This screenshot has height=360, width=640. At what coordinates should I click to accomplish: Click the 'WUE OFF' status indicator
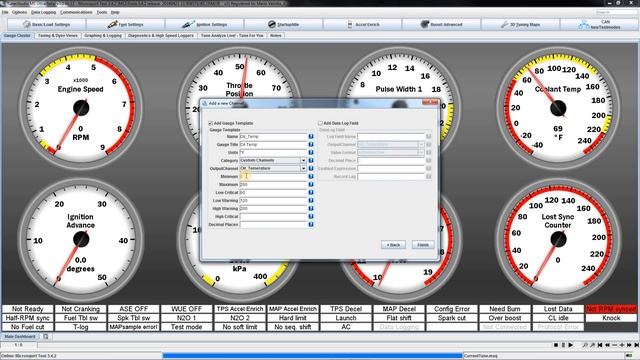point(187,309)
